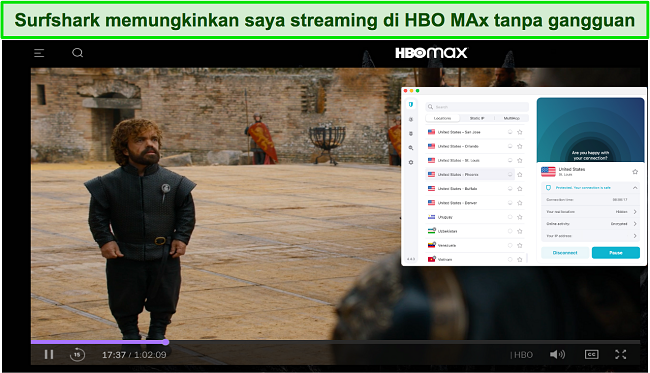
Task: Click the purple playback progress knob
Action: coord(165,342)
